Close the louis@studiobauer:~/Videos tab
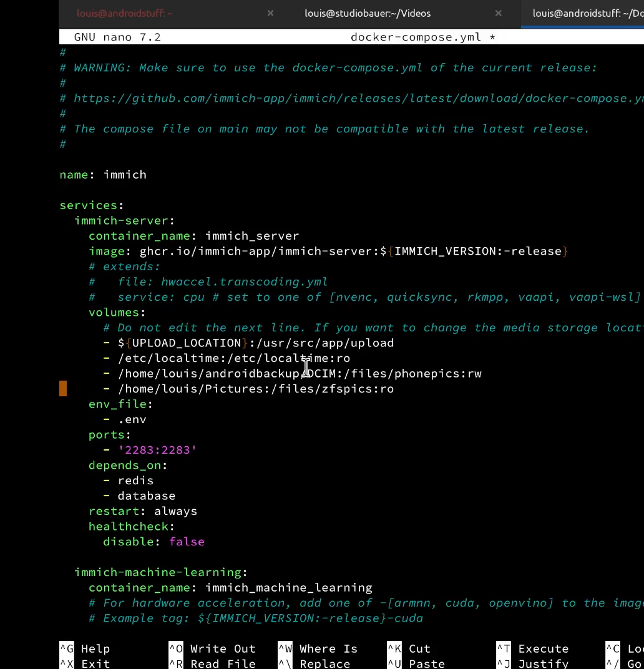The width and height of the screenshot is (644, 669). pyautogui.click(x=498, y=13)
